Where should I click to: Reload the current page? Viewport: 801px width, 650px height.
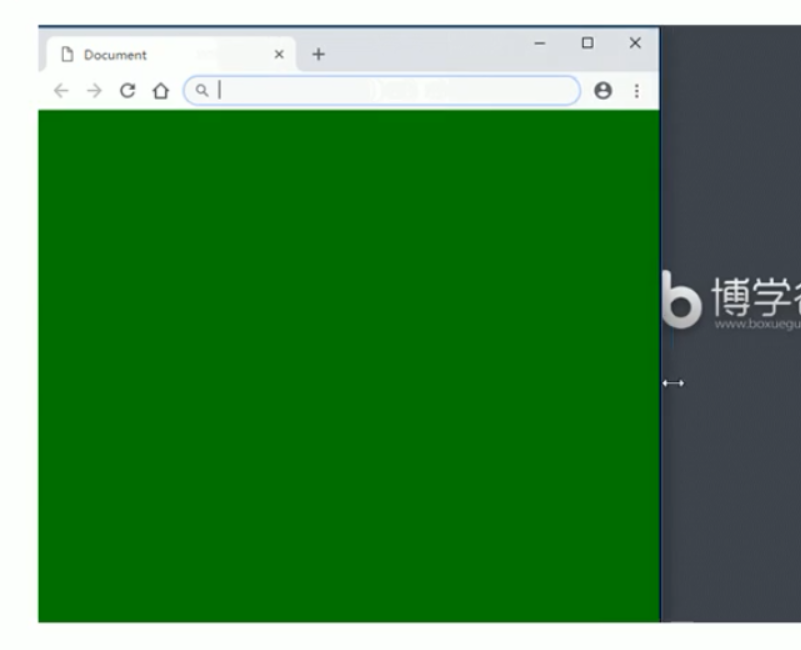127,91
